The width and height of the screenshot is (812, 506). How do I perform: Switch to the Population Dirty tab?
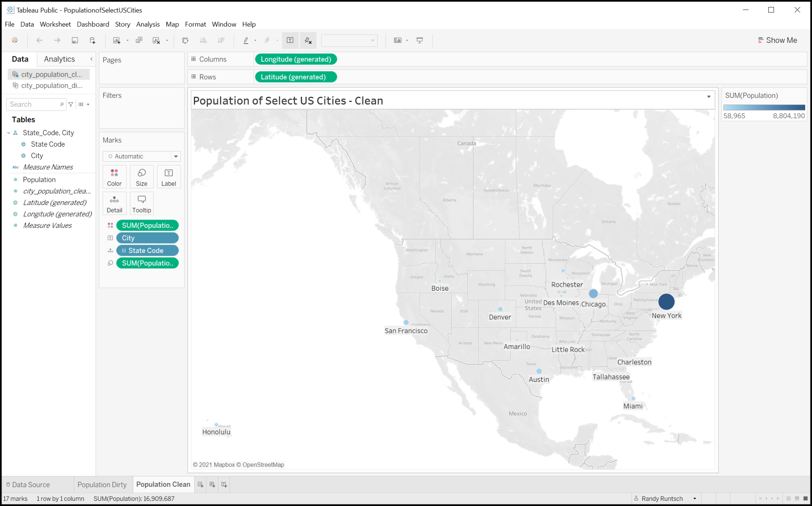(102, 485)
